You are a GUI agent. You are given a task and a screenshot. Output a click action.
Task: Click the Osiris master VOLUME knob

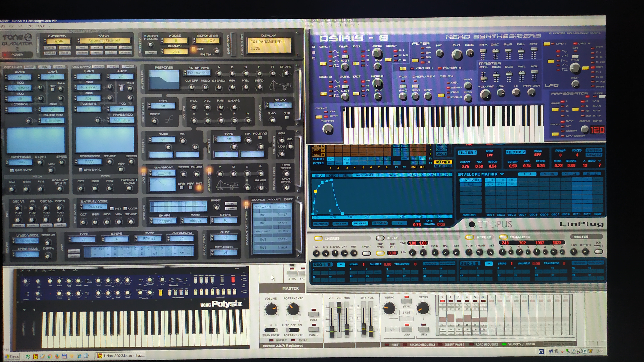(x=486, y=95)
